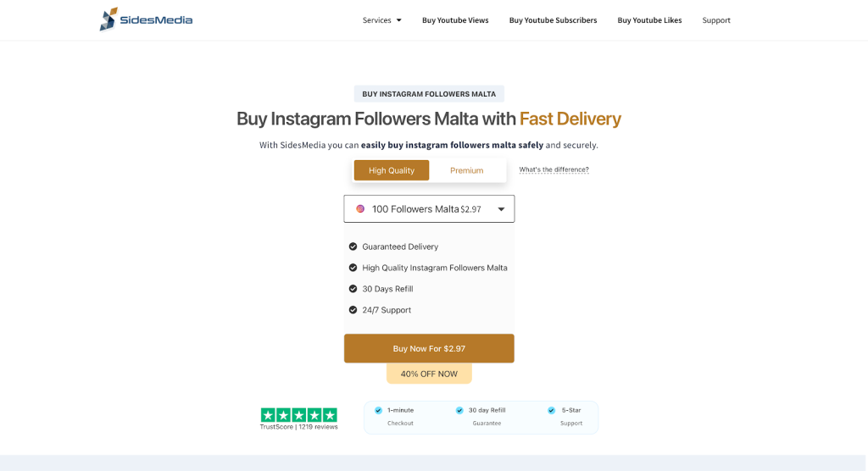The height and width of the screenshot is (471, 868).
Task: Click the Instagram icon in package selector
Action: coord(360,209)
